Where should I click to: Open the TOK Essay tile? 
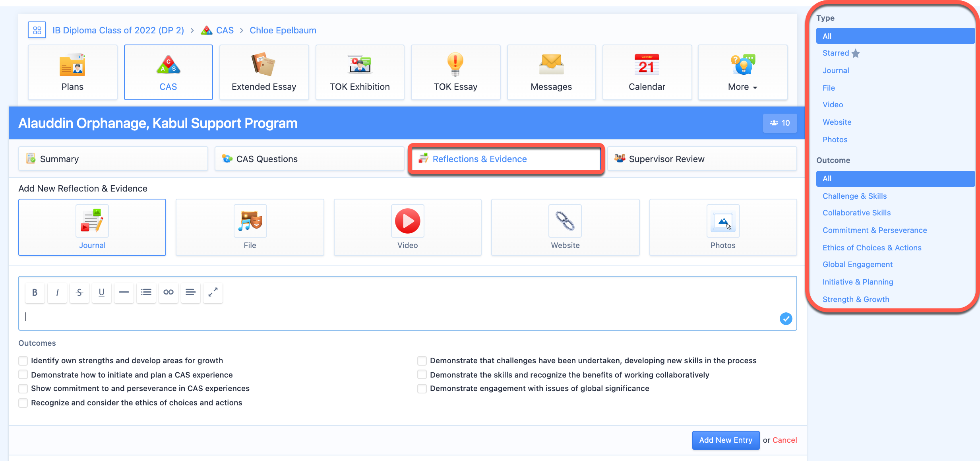click(455, 72)
